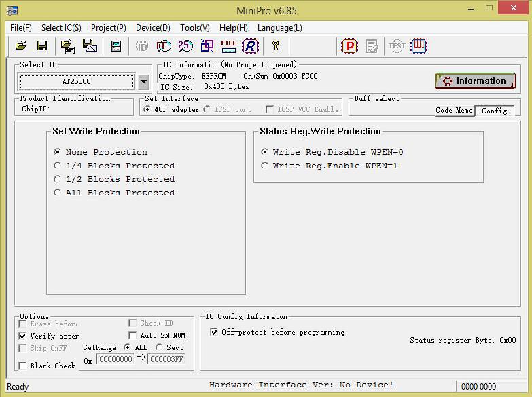Open project with the prj folder icon
532x397 pixels.
(x=68, y=45)
